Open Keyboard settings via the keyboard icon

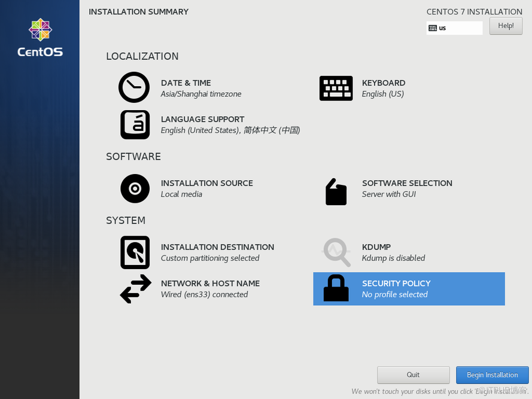pyautogui.click(x=336, y=89)
